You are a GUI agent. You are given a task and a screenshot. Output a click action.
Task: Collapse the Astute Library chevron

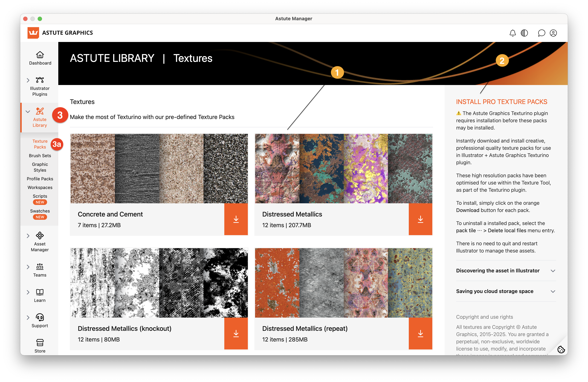(x=28, y=112)
